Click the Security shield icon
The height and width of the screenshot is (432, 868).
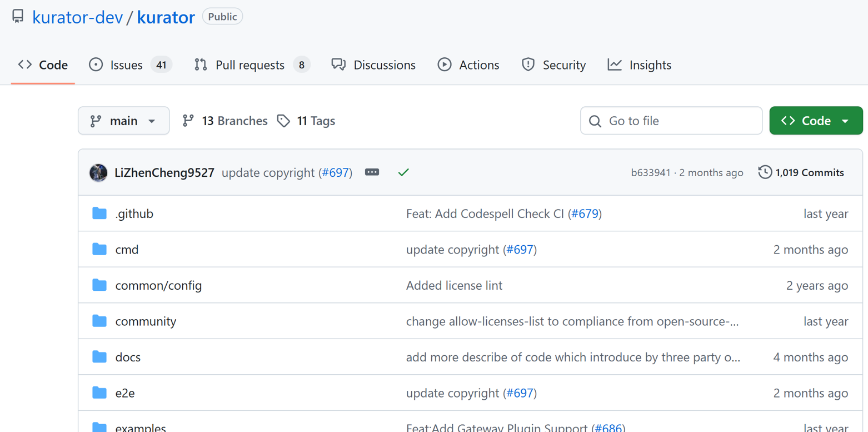(x=528, y=65)
